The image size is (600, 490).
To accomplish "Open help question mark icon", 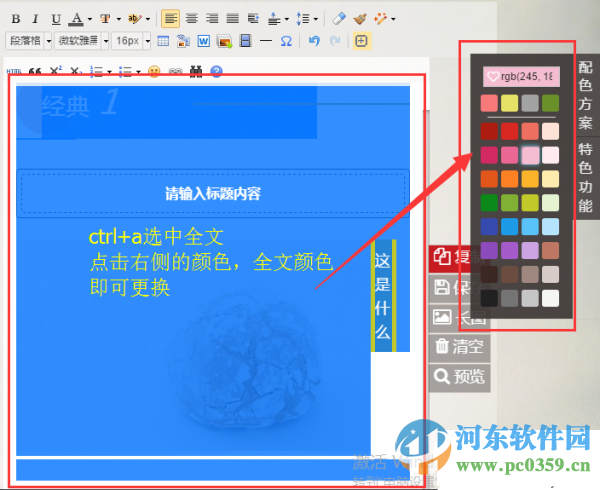I will [x=217, y=71].
